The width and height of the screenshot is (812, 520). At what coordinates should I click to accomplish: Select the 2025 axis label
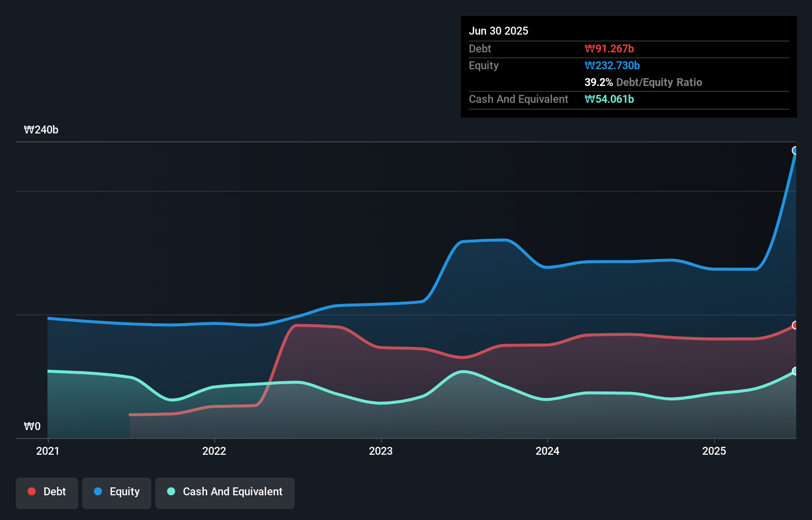(714, 451)
